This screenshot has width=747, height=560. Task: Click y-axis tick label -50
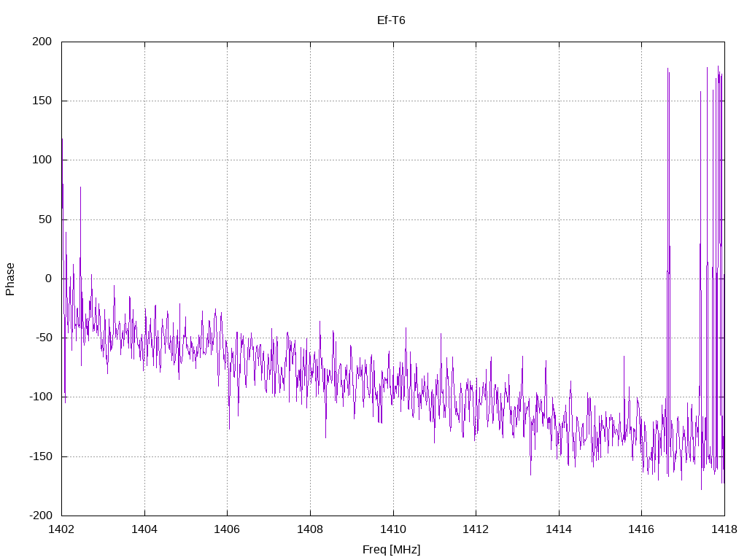pyautogui.click(x=43, y=338)
